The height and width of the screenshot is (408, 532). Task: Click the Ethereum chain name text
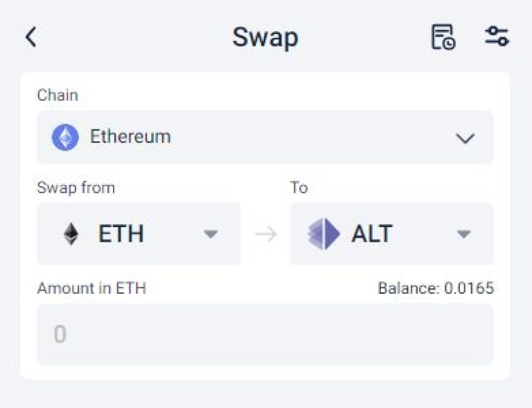(x=130, y=136)
